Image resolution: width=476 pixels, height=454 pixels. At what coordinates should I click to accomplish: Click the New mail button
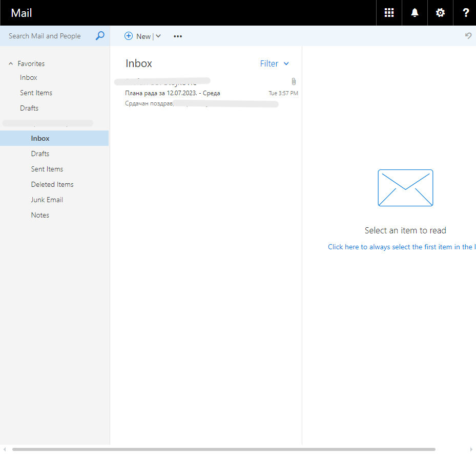143,36
